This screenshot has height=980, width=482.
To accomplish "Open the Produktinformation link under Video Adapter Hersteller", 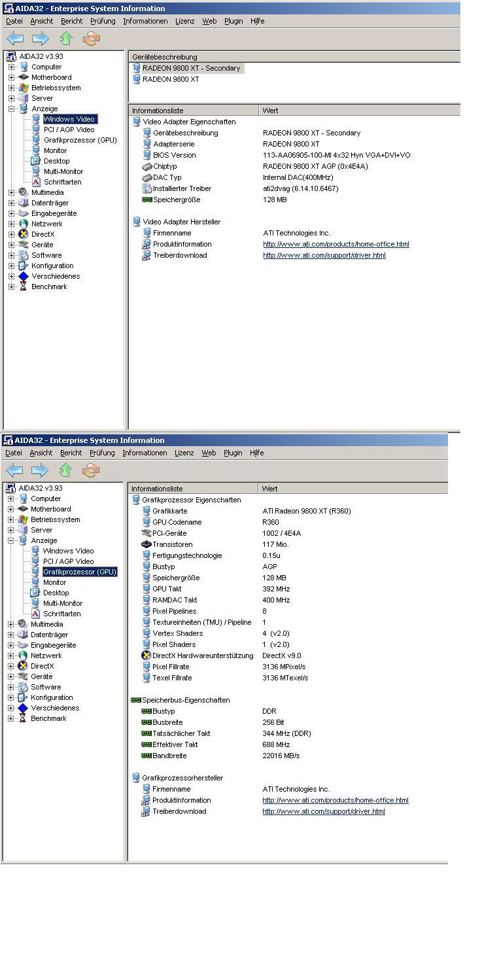I will (336, 244).
